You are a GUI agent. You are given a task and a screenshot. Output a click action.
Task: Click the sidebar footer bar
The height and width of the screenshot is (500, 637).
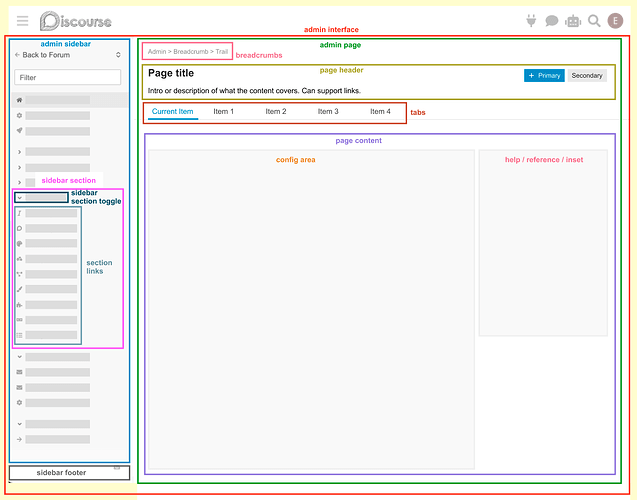tap(69, 473)
